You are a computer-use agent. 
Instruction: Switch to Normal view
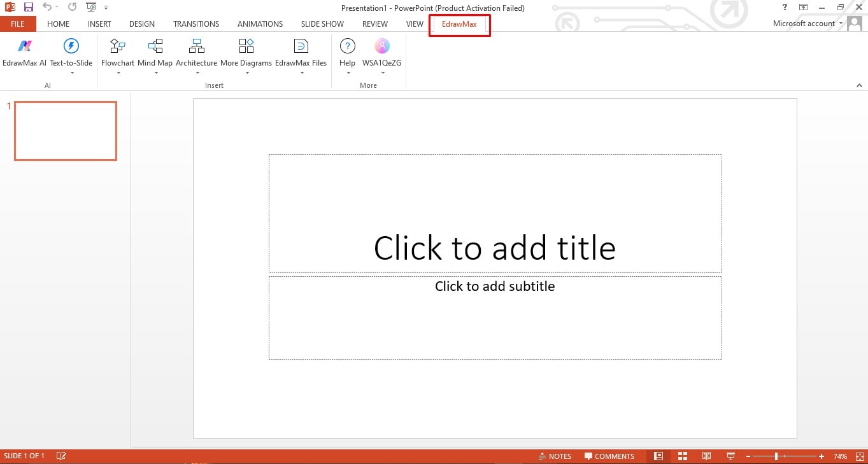tap(658, 456)
